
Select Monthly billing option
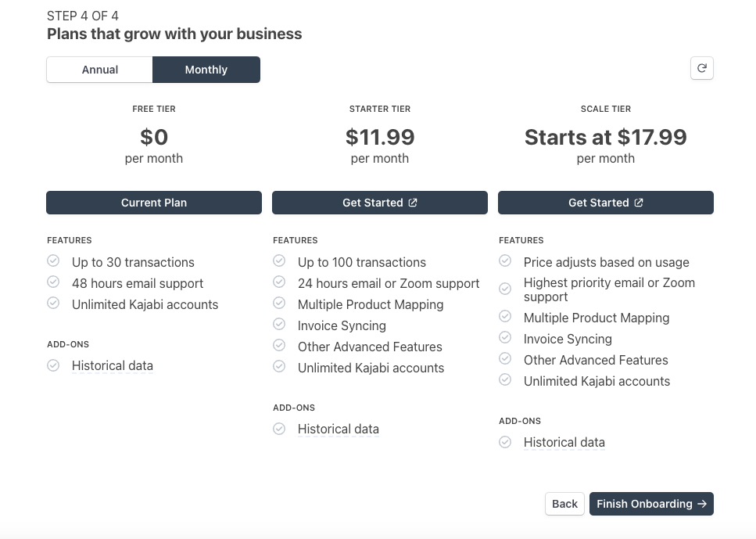point(206,70)
